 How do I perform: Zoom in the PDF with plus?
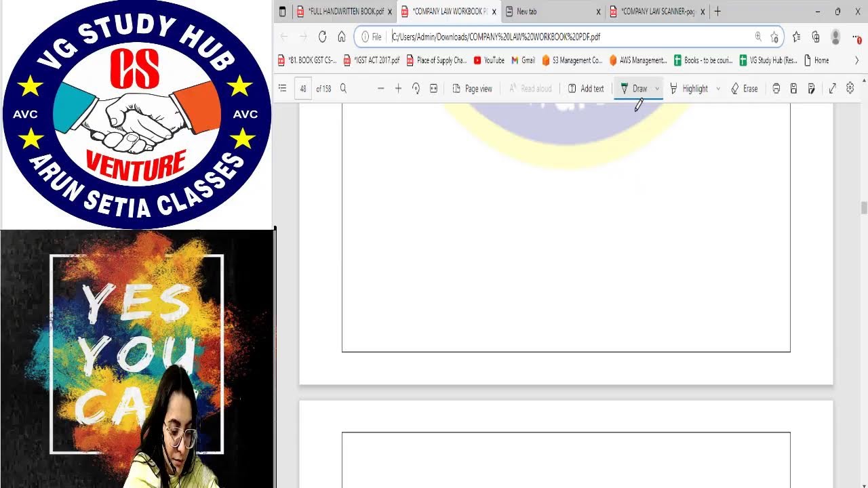pos(398,89)
